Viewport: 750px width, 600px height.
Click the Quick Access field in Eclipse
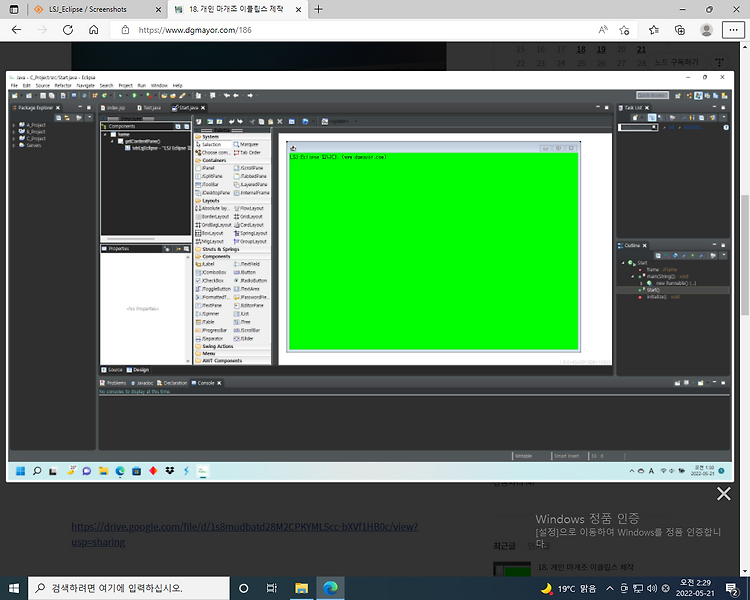pyautogui.click(x=652, y=95)
